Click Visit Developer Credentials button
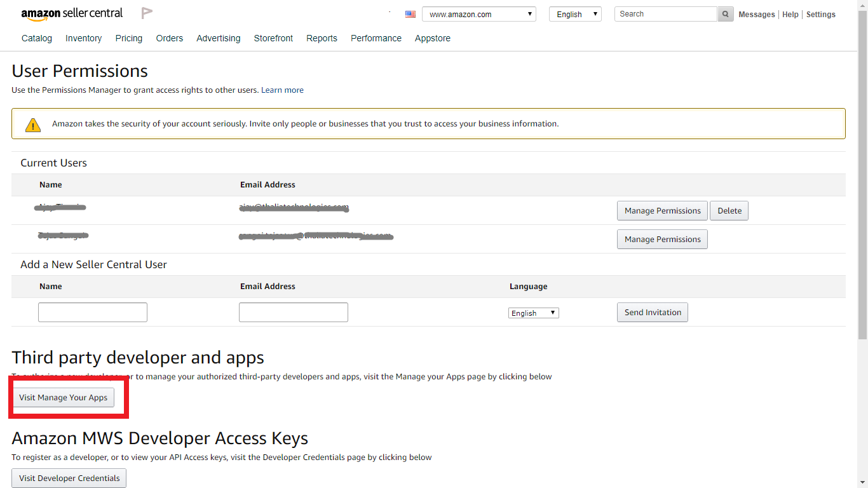The height and width of the screenshot is (488, 868). (x=69, y=478)
